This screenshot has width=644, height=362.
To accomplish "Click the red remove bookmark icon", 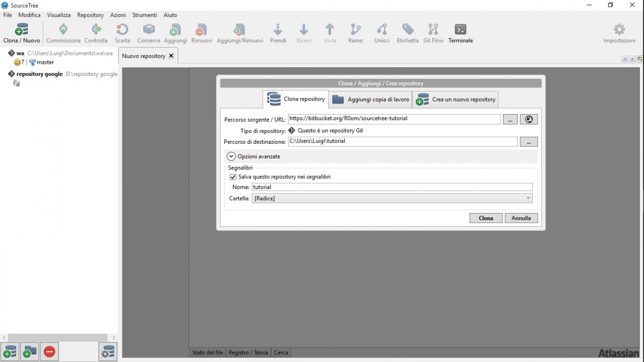I will click(49, 351).
